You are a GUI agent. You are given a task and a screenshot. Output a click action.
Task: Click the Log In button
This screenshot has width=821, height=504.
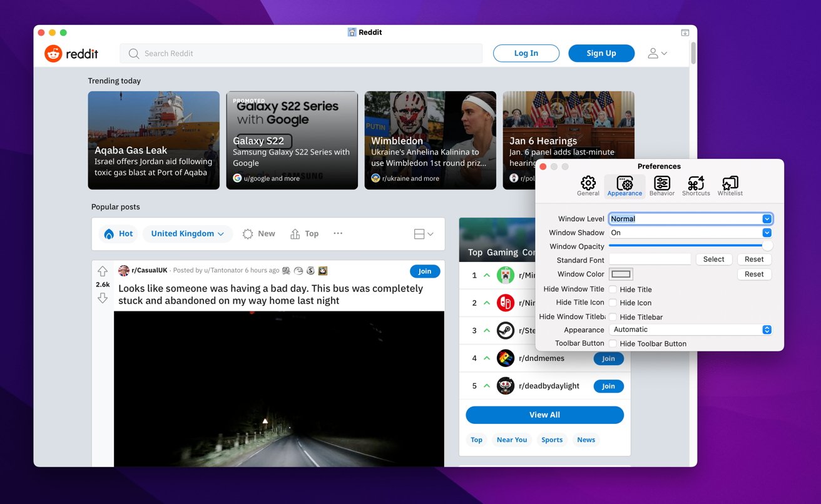pyautogui.click(x=526, y=53)
